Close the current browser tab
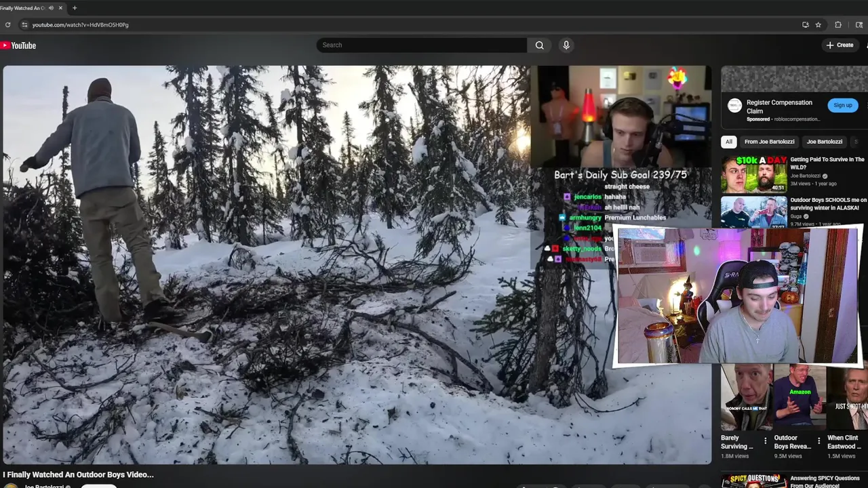This screenshot has height=488, width=868. pos(61,8)
